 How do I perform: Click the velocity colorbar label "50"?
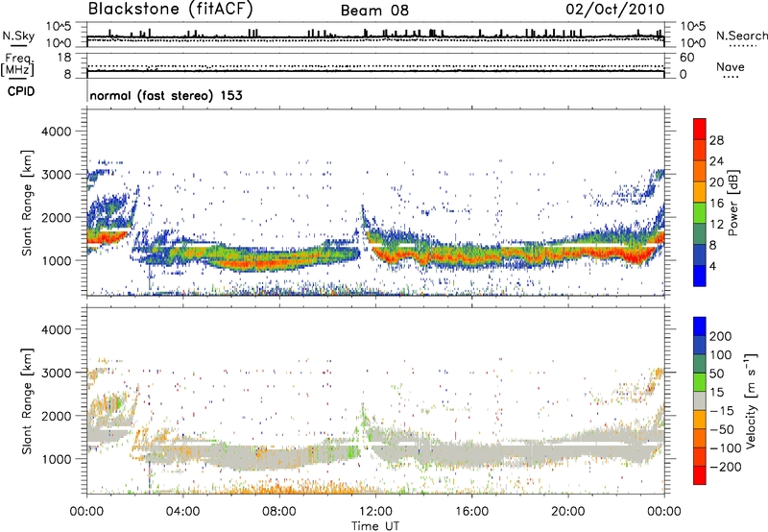pos(716,374)
